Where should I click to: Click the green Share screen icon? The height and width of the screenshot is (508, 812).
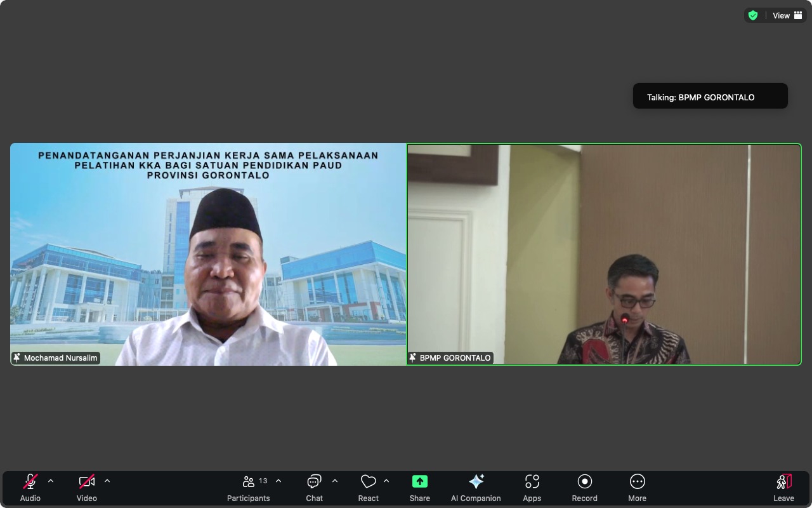click(x=420, y=481)
